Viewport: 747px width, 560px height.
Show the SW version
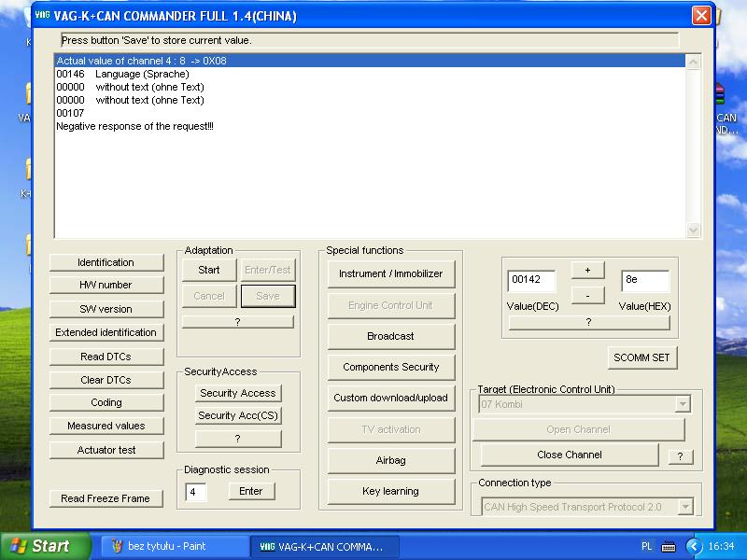[106, 309]
